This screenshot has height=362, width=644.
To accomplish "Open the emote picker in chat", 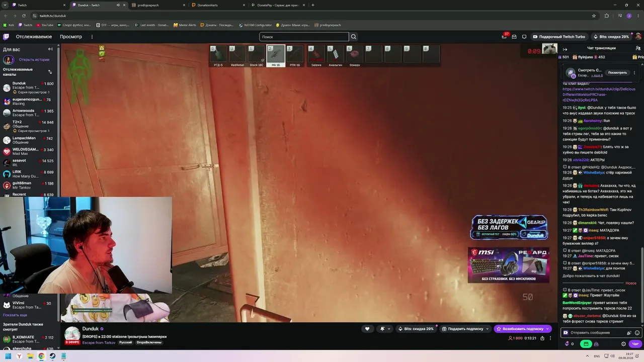I will point(637,333).
